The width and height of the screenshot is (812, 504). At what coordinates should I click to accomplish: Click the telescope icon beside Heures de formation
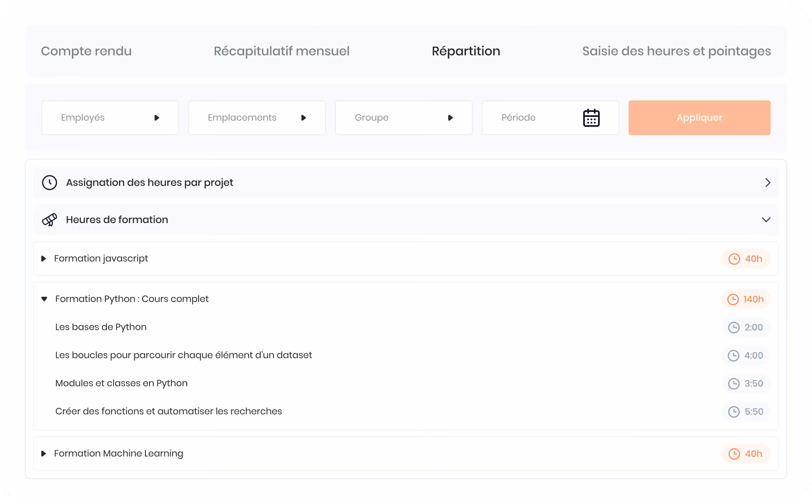coord(50,220)
